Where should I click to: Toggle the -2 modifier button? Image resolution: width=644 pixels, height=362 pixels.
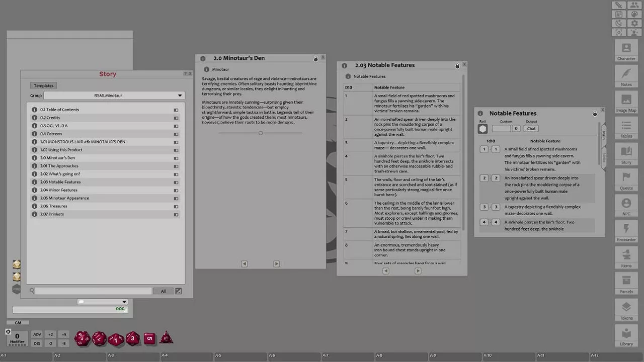coord(51,343)
